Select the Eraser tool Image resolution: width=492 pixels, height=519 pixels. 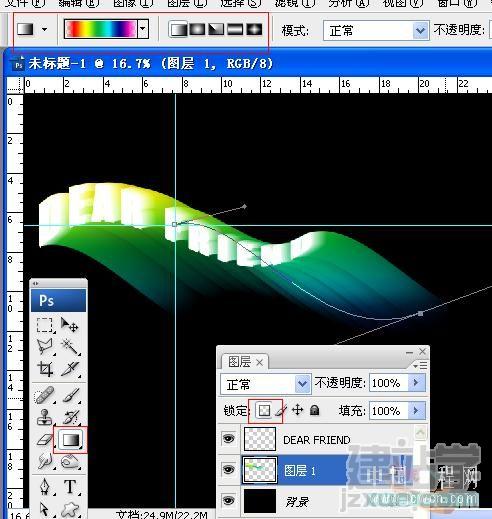click(x=44, y=440)
